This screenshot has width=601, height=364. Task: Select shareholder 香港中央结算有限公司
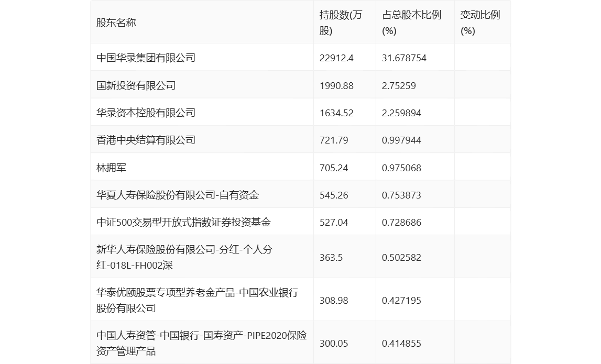tap(146, 140)
